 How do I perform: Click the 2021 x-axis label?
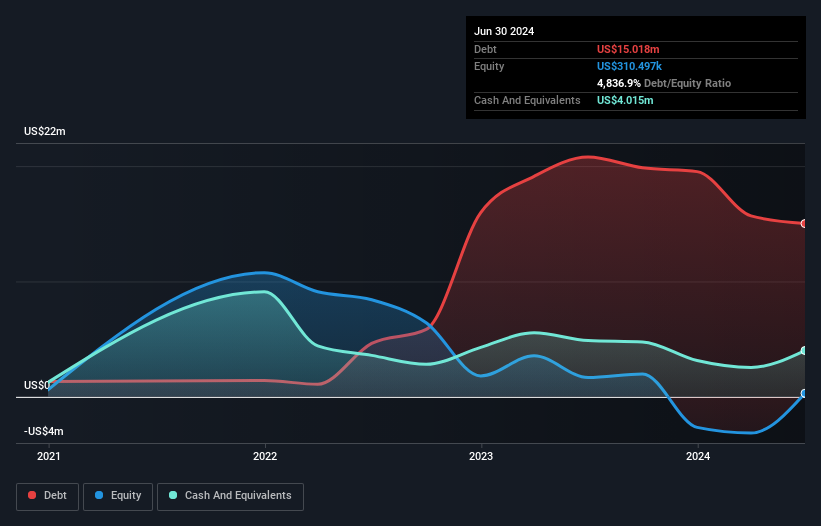(x=49, y=456)
